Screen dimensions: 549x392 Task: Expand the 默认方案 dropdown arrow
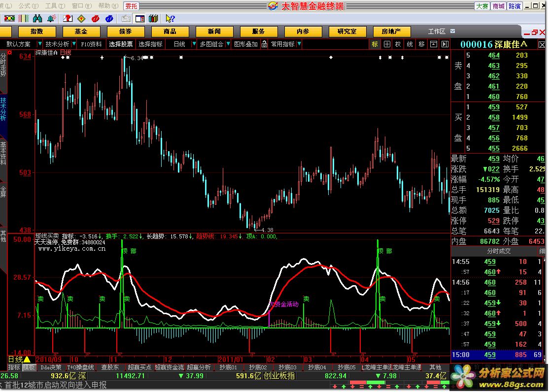(39, 44)
